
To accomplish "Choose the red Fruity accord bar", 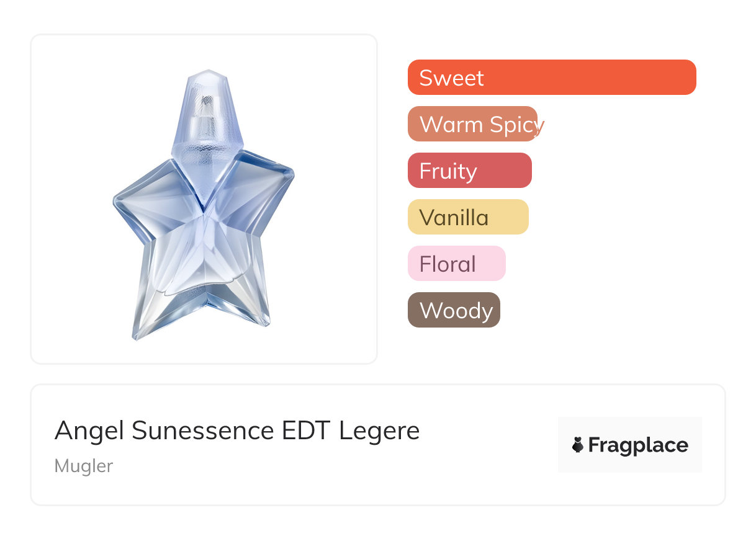I will 469,171.
